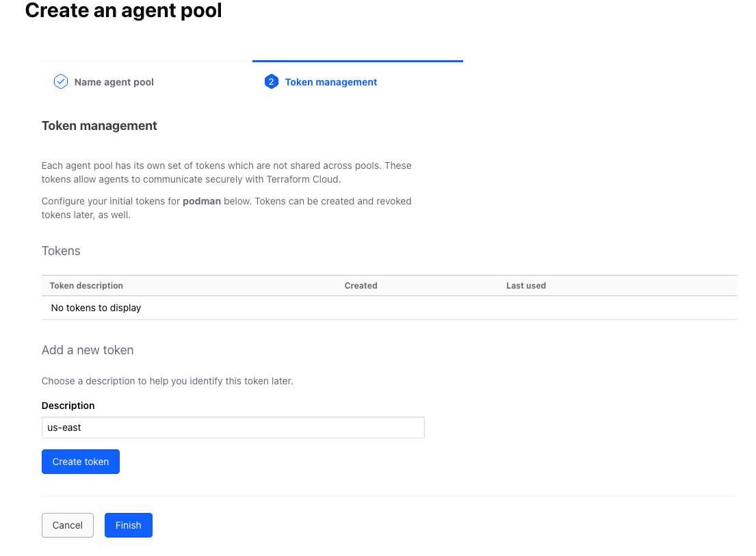Click the Description field label
Screen dimensions: 756x556
pos(68,406)
